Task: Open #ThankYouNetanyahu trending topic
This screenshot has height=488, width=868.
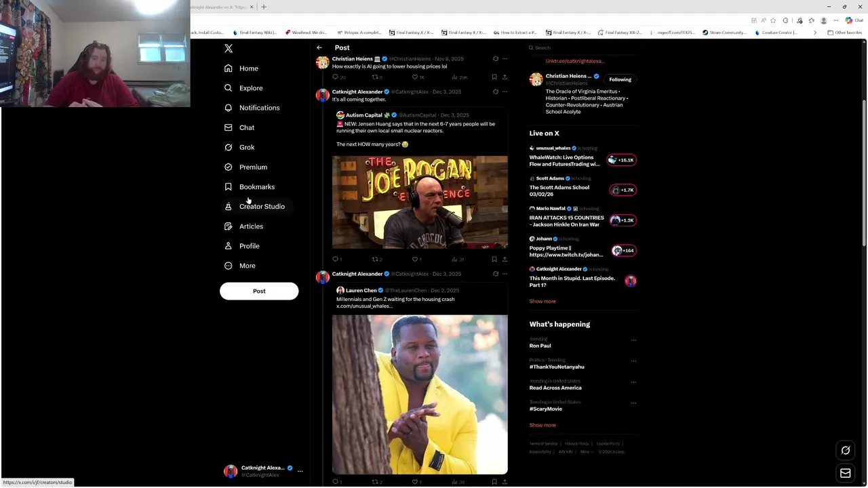Action: [x=557, y=367]
